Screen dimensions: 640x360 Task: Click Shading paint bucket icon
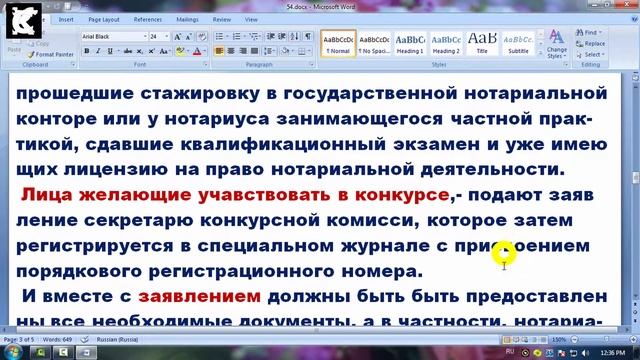[285, 51]
